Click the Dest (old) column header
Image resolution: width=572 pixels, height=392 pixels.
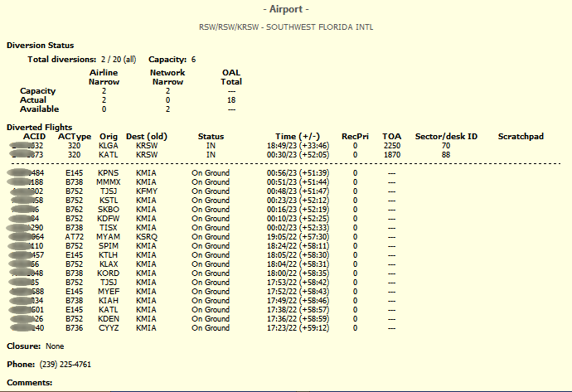pyautogui.click(x=147, y=136)
